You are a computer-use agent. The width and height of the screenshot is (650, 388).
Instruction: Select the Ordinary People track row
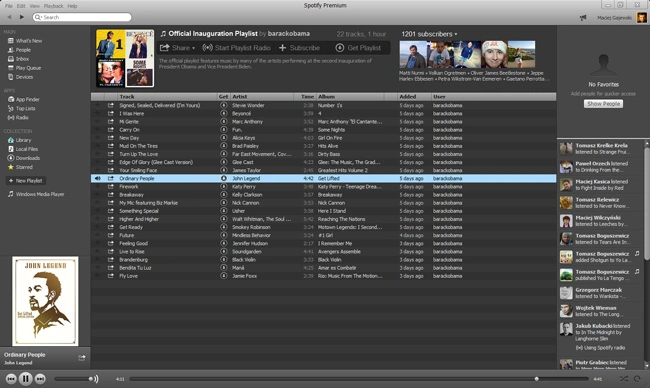click(x=323, y=178)
